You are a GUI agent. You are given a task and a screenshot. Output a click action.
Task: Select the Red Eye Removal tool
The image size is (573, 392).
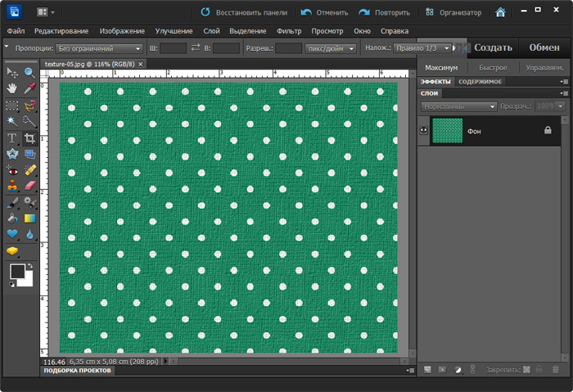click(x=12, y=170)
